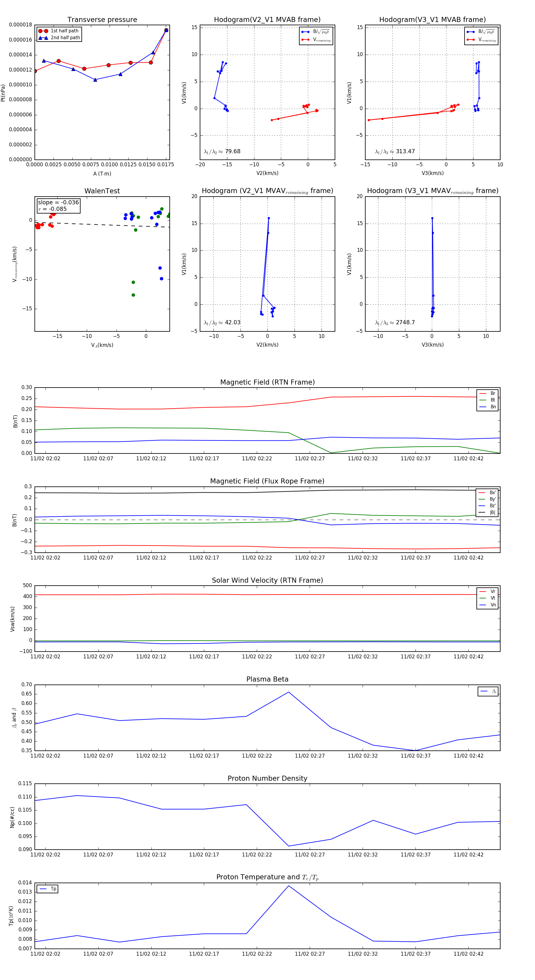535x980 pixels.
Task: Click the "Hodogram(V2_V1 MVAB frame)" title
Action: [267, 20]
